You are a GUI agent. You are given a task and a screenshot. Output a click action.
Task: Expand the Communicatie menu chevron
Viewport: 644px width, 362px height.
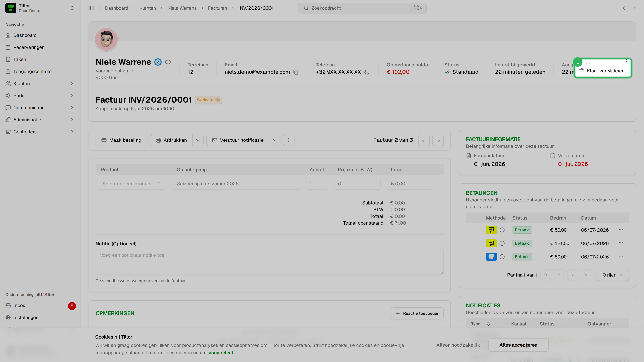pos(72,108)
